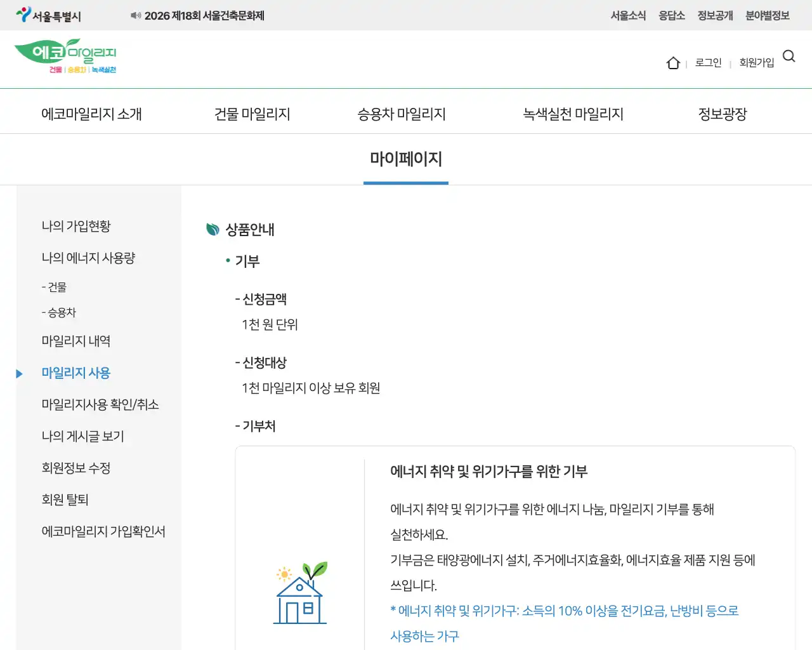Click the 상품안내 section heading
This screenshot has height=650, width=812.
(x=250, y=230)
